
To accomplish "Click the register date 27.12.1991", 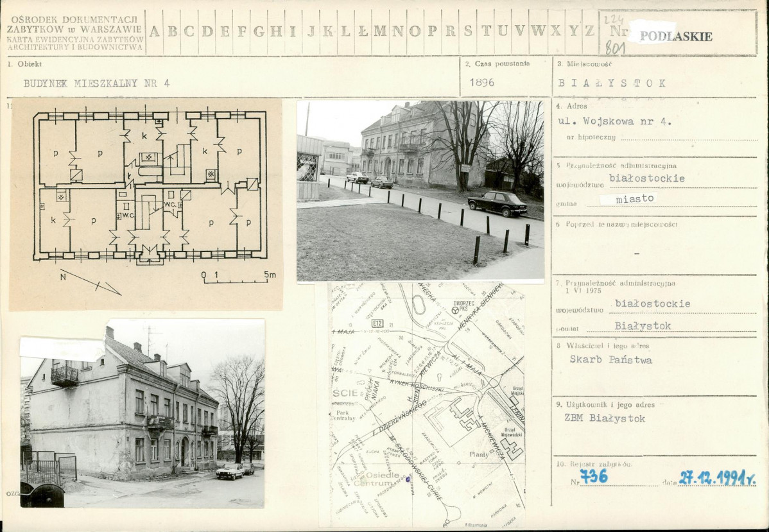I will [x=717, y=477].
